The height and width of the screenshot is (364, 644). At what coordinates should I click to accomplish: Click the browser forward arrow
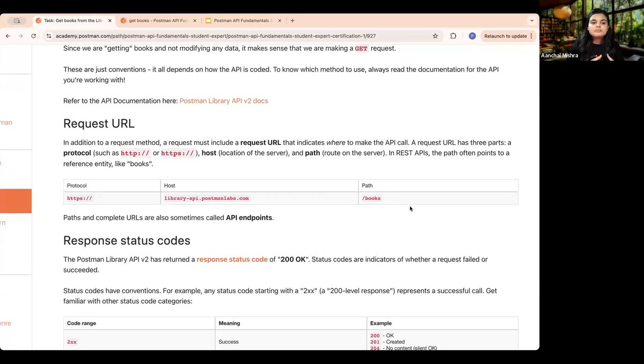(x=20, y=36)
